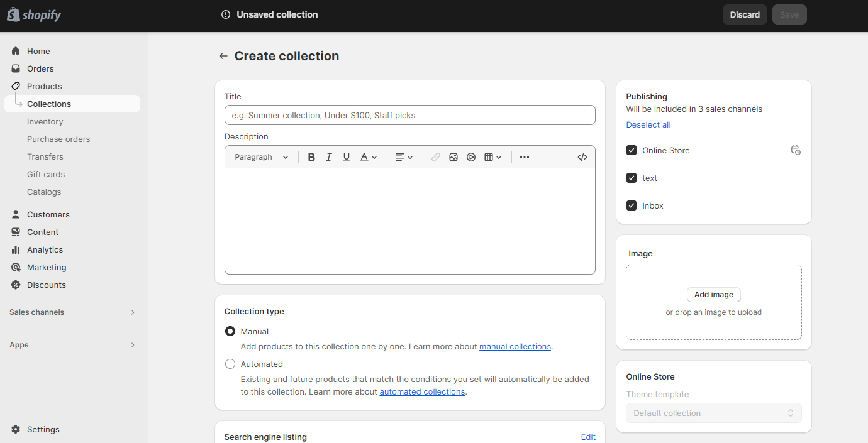Open the Customers section in the sidebar

tap(47, 214)
